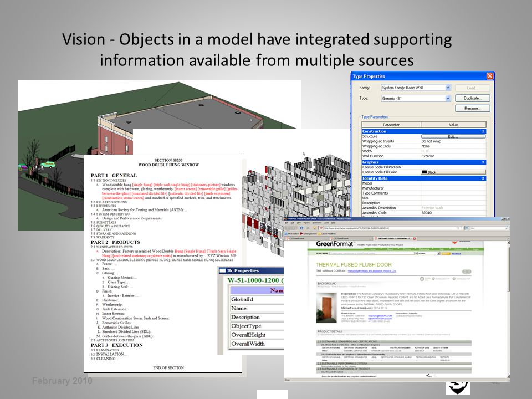The image size is (532, 399).
Task: Open the Family dropdown in Type Properties
Action: (416, 88)
